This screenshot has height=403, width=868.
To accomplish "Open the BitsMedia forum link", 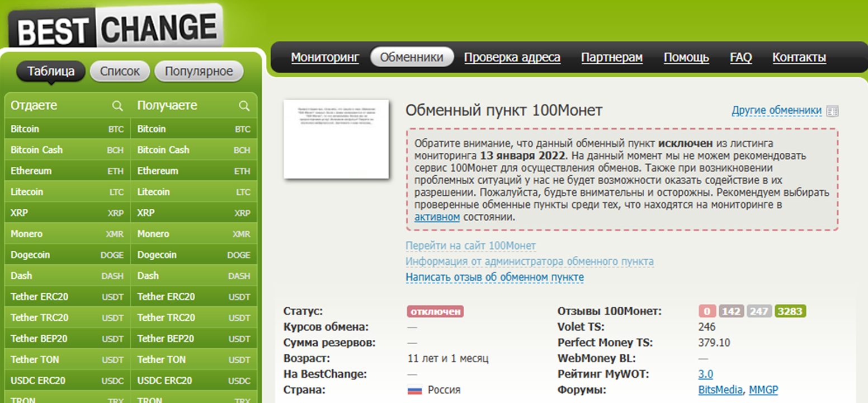I will coord(720,390).
